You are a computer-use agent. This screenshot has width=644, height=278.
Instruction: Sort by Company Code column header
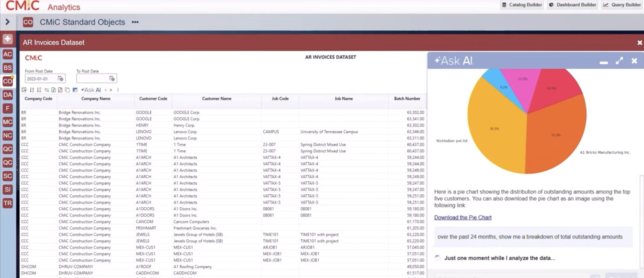tap(38, 99)
